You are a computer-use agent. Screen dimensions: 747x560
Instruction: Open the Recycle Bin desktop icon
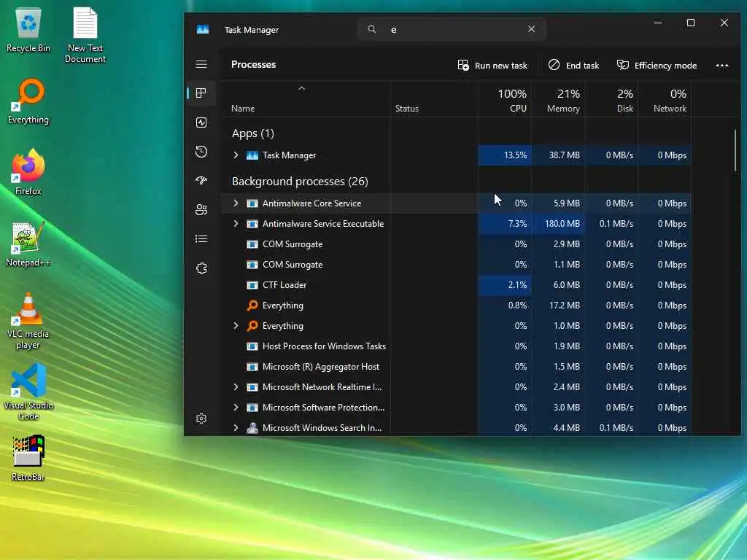pos(28,31)
